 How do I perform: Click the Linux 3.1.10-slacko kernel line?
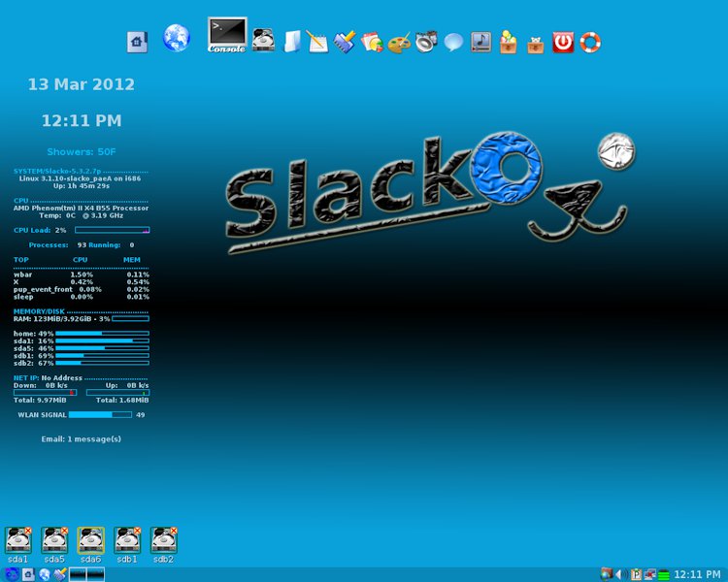pos(81,178)
